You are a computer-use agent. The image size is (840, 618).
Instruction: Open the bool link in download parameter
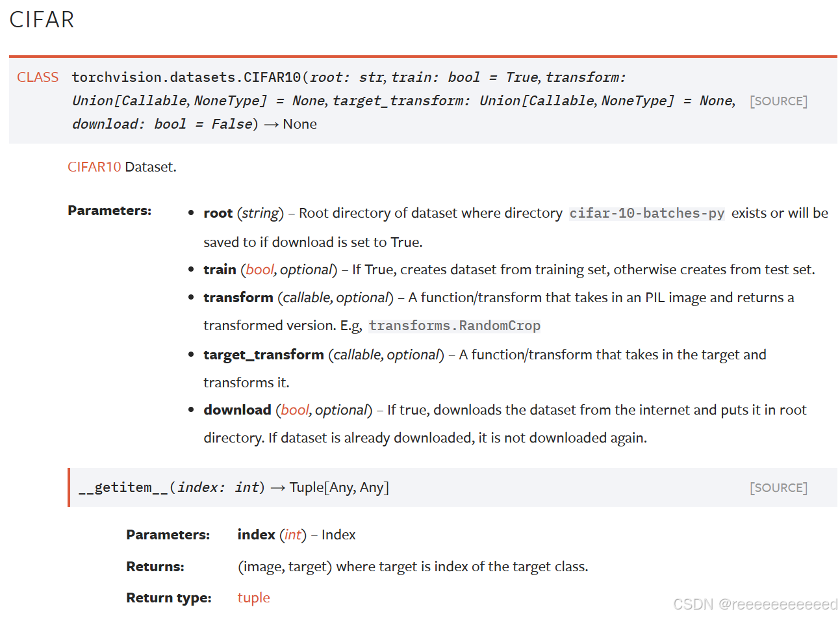tap(294, 410)
